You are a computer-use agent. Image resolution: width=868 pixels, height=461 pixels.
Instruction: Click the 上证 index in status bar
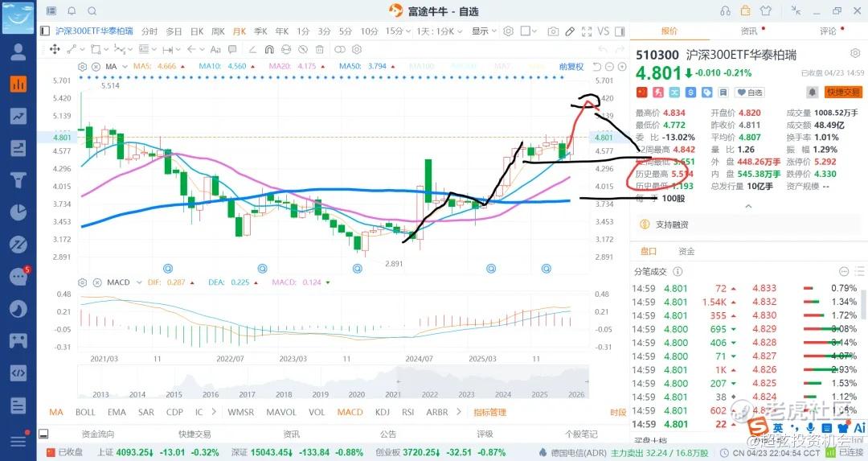[x=158, y=453]
